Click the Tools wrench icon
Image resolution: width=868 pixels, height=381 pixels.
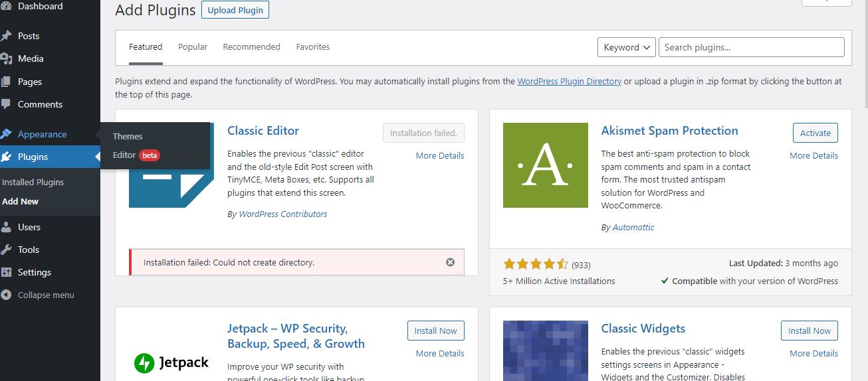point(6,250)
